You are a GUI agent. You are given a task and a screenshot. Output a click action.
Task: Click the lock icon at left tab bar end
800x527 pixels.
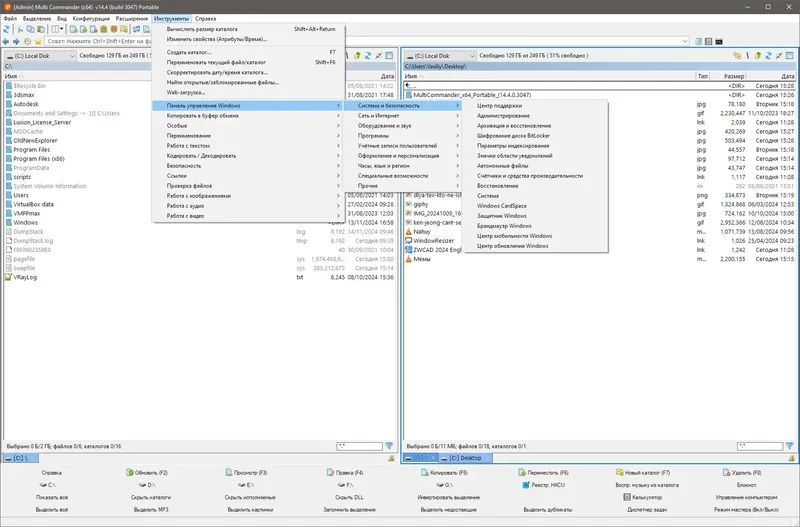[391, 458]
